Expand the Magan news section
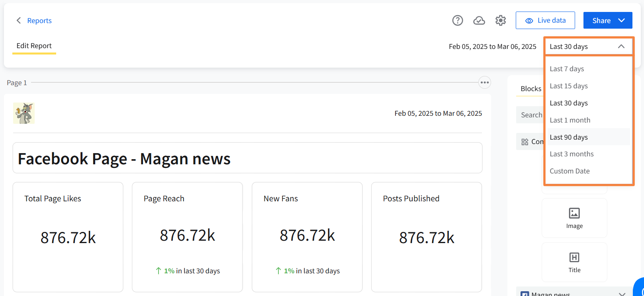 pyautogui.click(x=622, y=294)
